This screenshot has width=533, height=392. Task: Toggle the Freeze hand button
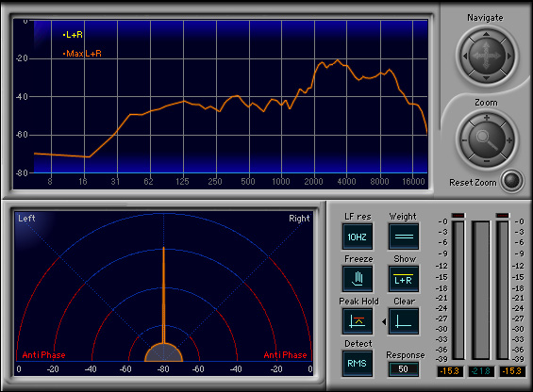pos(358,279)
